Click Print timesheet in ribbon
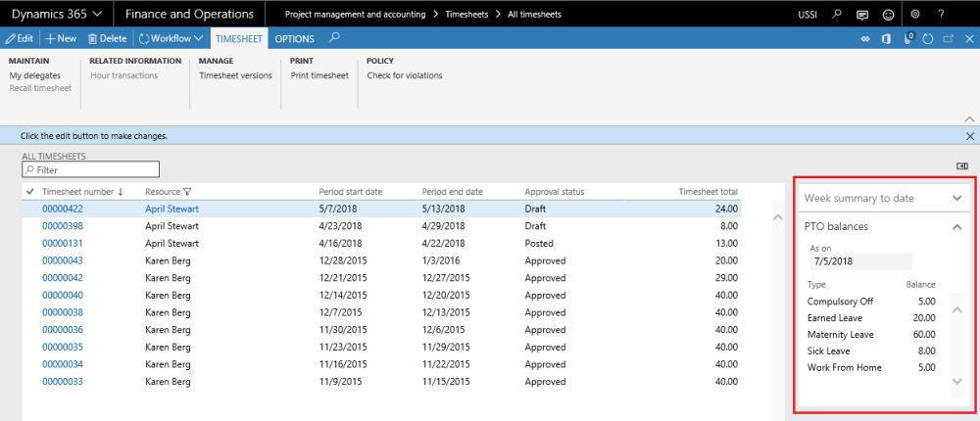The height and width of the screenshot is (421, 980). (x=319, y=75)
